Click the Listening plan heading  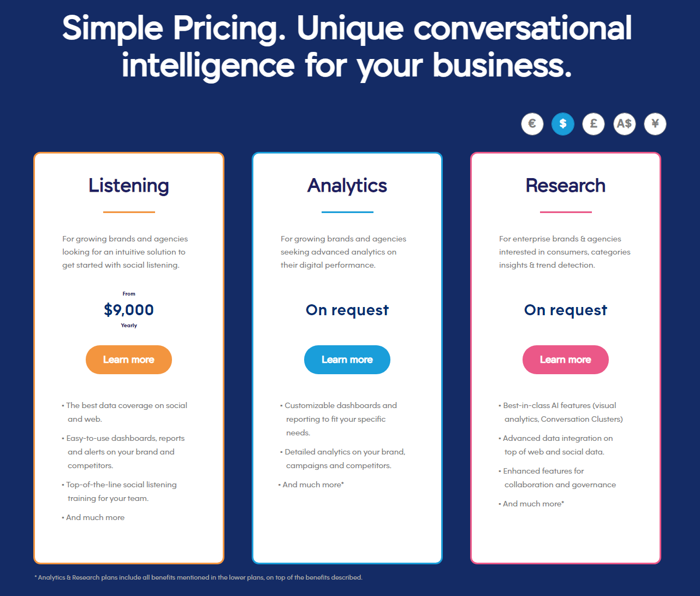[129, 186]
